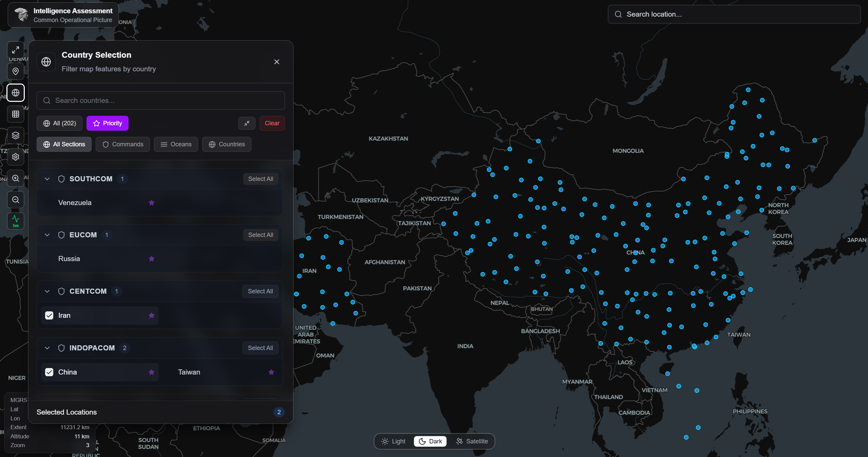The width and height of the screenshot is (868, 457).
Task: Expand the Selected Locations footer
Action: tap(160, 412)
